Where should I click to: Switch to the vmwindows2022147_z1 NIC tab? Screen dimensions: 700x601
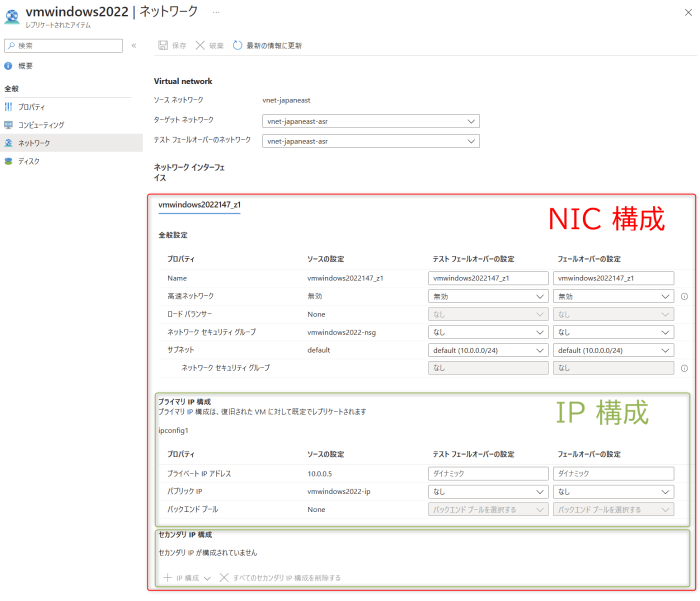(199, 204)
